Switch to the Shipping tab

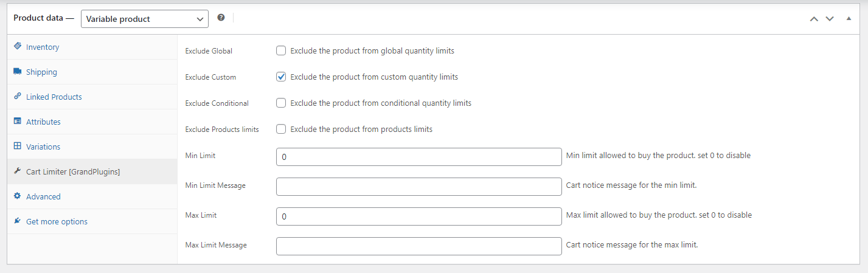point(41,72)
